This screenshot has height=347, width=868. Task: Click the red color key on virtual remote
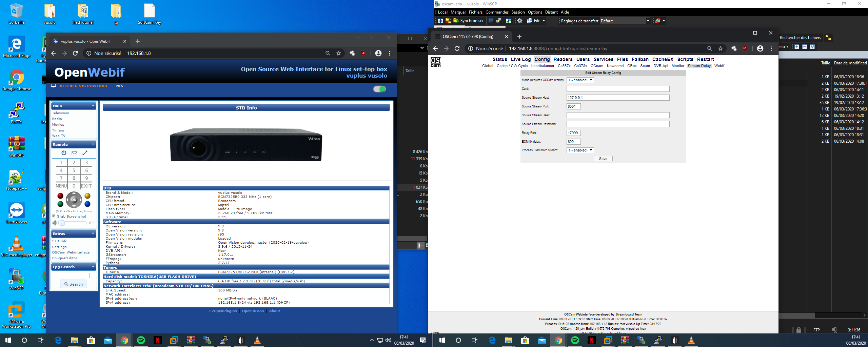pos(60,196)
